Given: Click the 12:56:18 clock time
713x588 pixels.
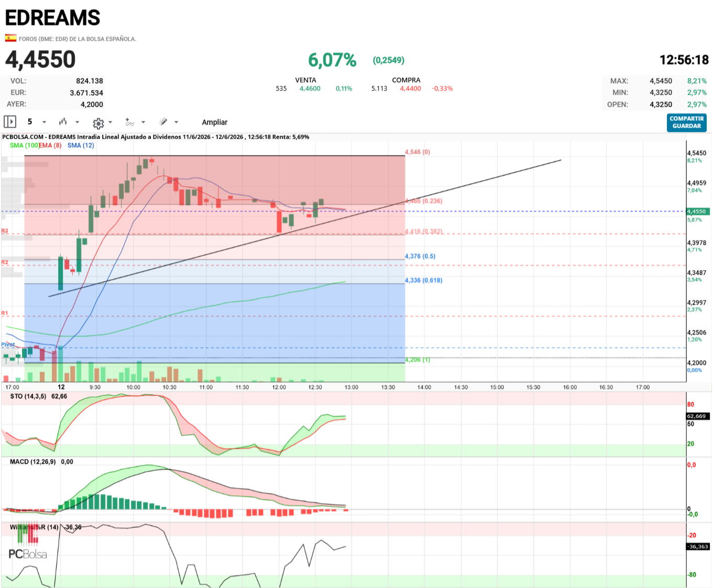Looking at the screenshot, I should (x=684, y=60).
